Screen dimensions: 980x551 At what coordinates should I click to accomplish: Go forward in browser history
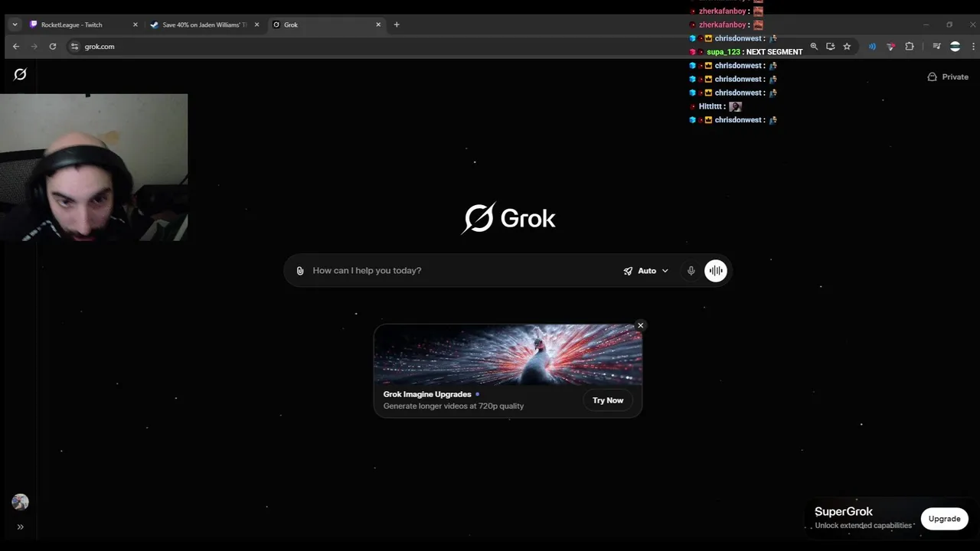(x=34, y=47)
